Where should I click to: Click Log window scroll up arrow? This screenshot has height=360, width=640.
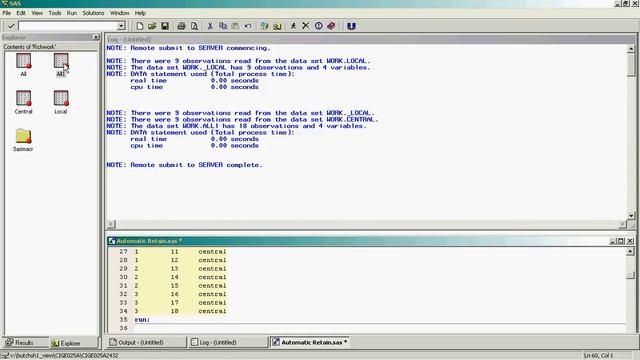[631, 48]
